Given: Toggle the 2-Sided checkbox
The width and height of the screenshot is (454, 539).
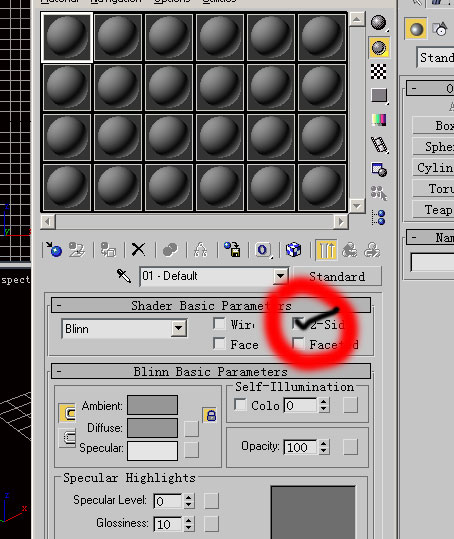Looking at the screenshot, I should click(x=298, y=323).
